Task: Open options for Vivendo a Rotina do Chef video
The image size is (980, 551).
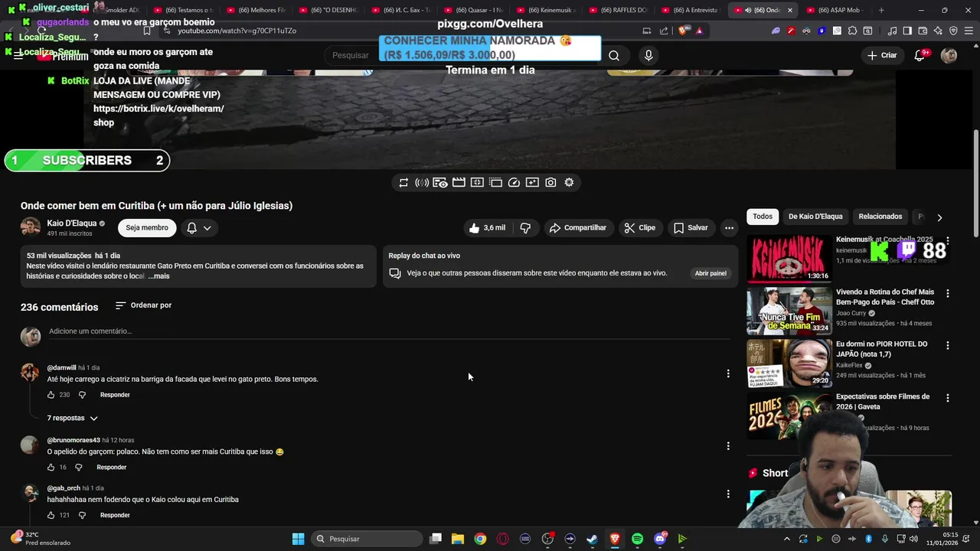Action: 948,293
